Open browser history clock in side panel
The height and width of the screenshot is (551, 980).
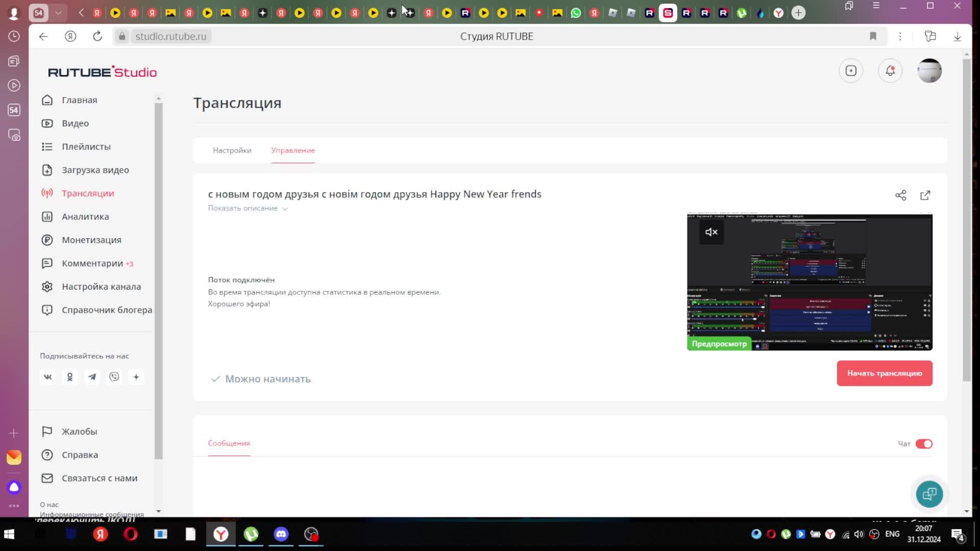click(x=14, y=36)
